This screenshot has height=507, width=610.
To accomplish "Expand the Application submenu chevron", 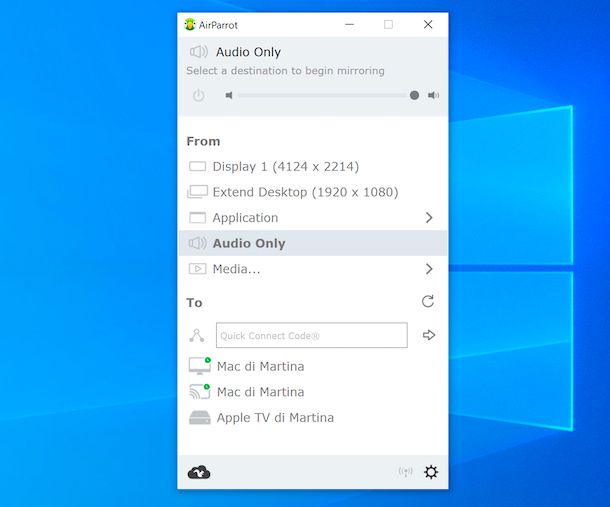I will click(x=429, y=218).
